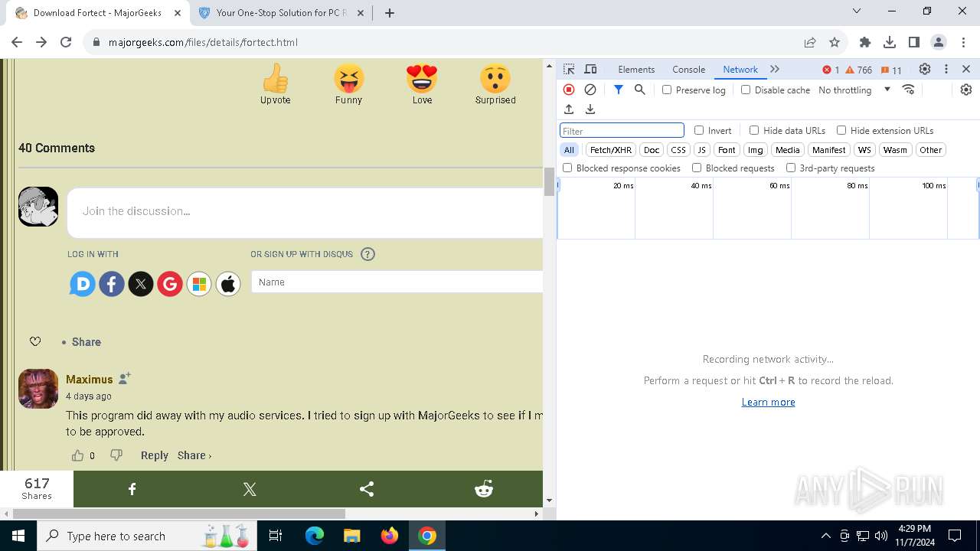Import HAR file upload icon

(x=569, y=109)
